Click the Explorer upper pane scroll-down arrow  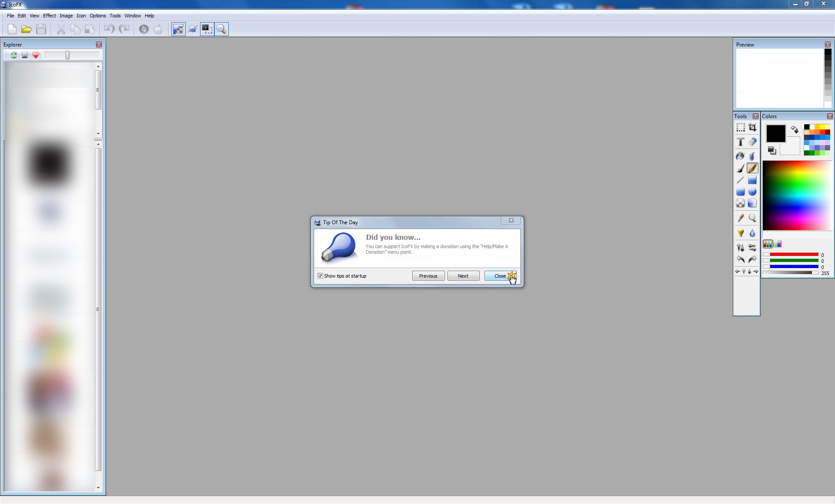[x=98, y=134]
